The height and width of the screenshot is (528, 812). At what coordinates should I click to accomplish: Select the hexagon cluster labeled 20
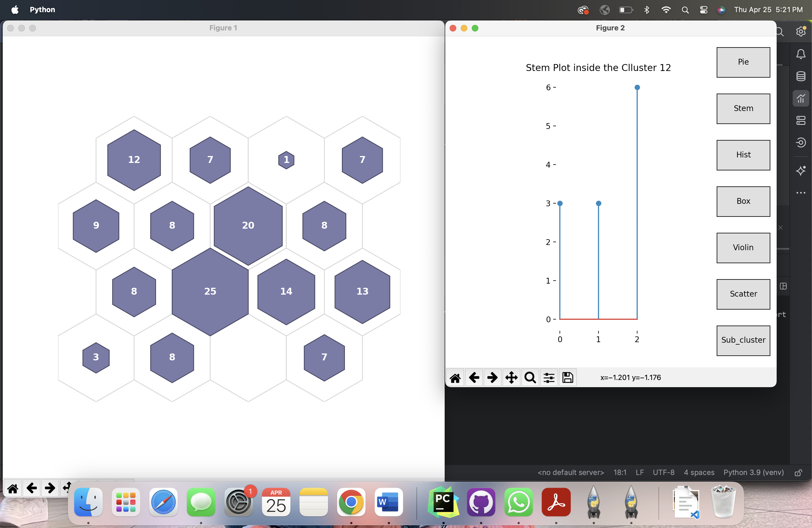pyautogui.click(x=248, y=225)
